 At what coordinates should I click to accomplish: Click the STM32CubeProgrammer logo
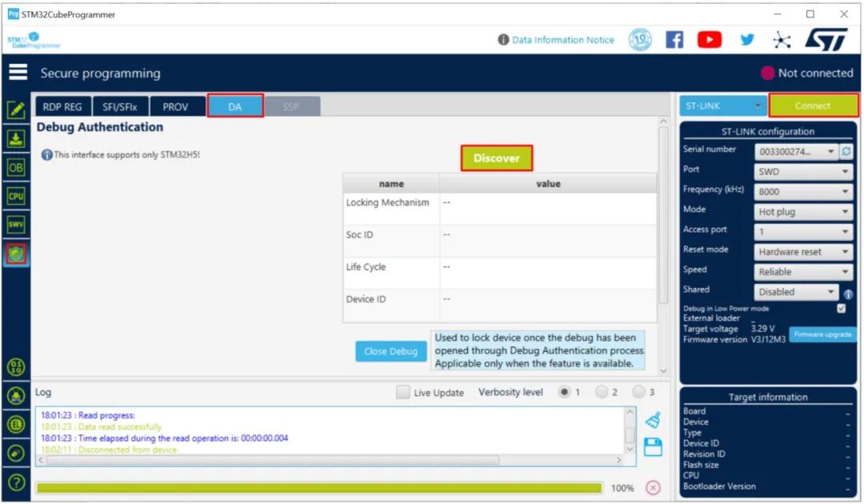(x=34, y=40)
